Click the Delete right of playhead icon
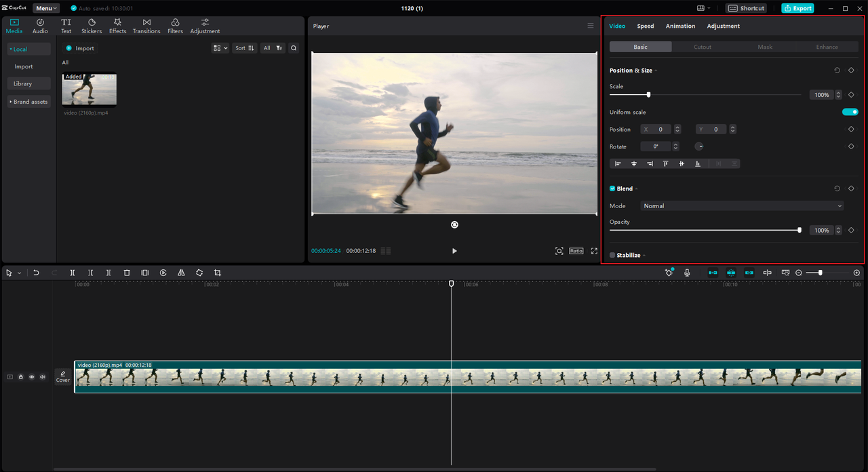 tap(108, 273)
